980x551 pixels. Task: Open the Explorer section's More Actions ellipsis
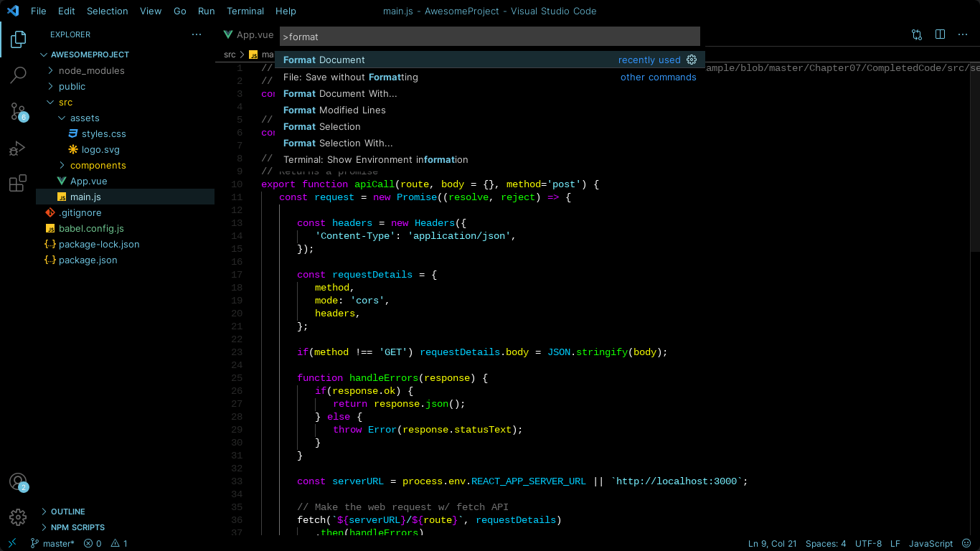(x=197, y=34)
